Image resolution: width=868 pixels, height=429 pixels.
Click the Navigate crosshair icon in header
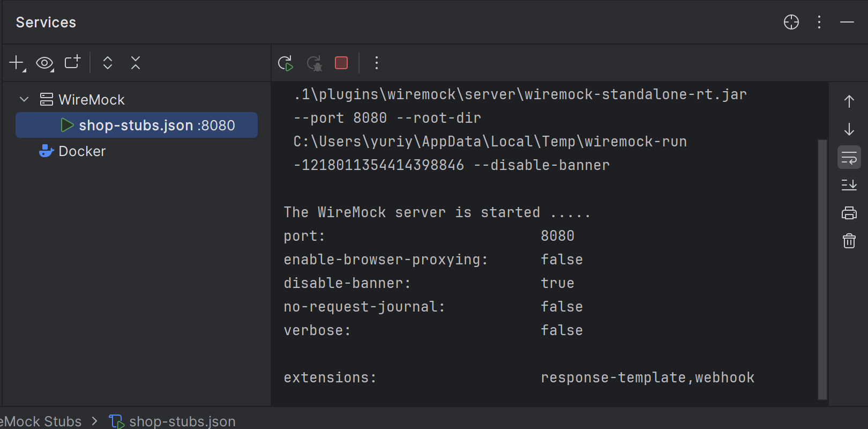pyautogui.click(x=791, y=22)
